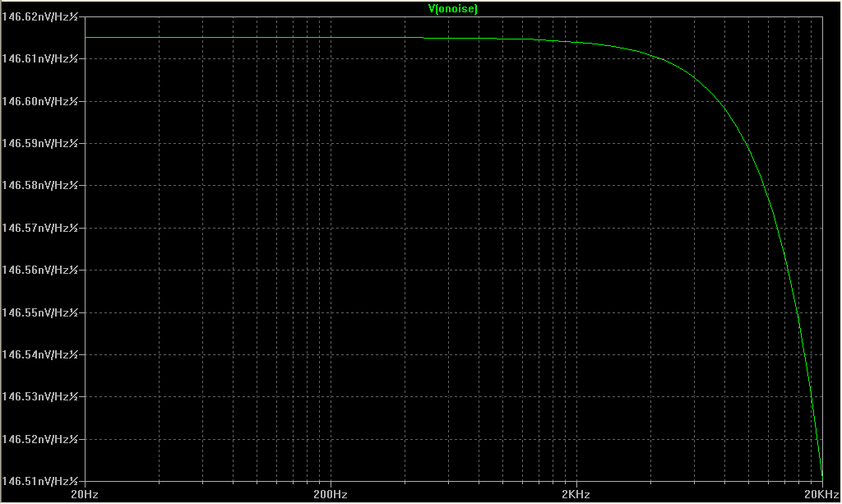
Task: Click the 20Hz frequency axis label
Action: click(x=85, y=494)
